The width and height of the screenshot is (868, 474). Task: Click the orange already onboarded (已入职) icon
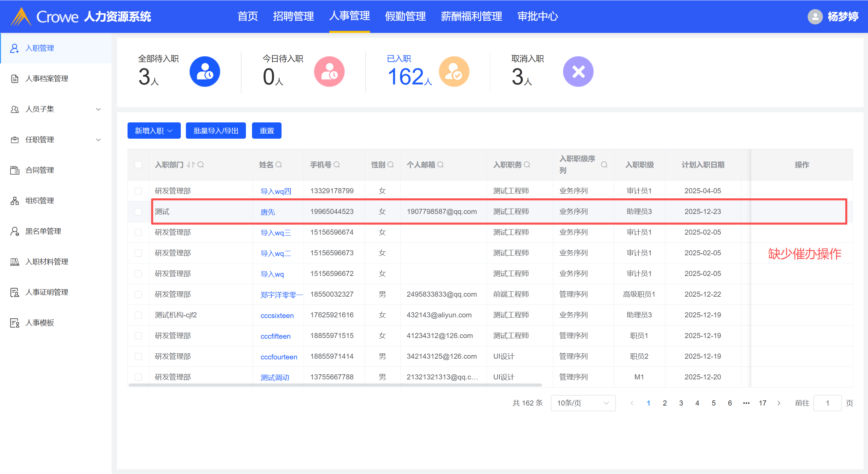point(454,72)
